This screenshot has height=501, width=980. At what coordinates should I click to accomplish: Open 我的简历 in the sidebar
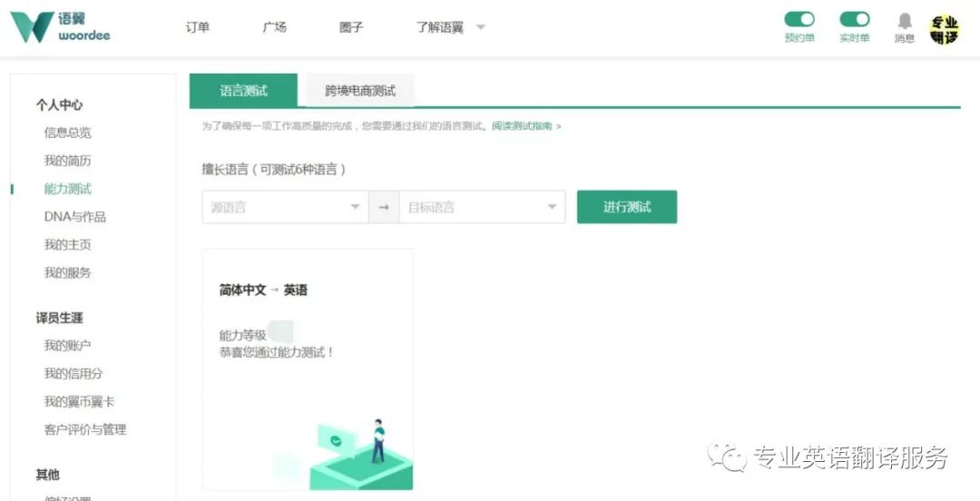(x=67, y=161)
